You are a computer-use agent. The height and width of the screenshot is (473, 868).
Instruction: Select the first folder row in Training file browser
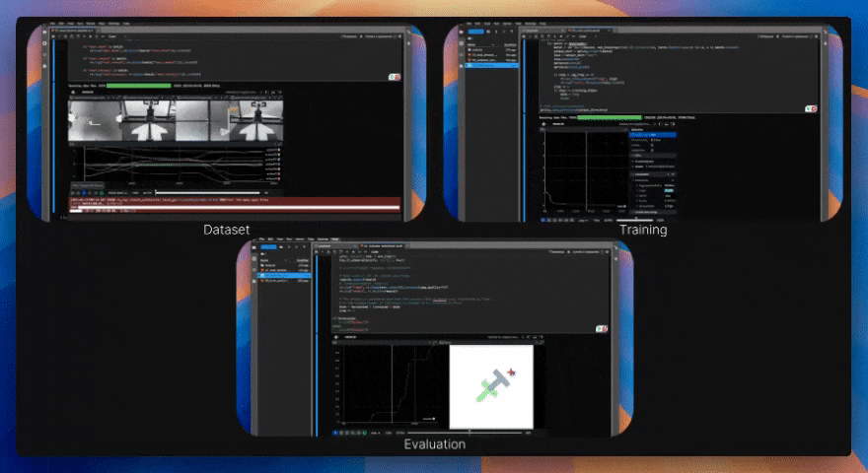pyautogui.click(x=491, y=50)
